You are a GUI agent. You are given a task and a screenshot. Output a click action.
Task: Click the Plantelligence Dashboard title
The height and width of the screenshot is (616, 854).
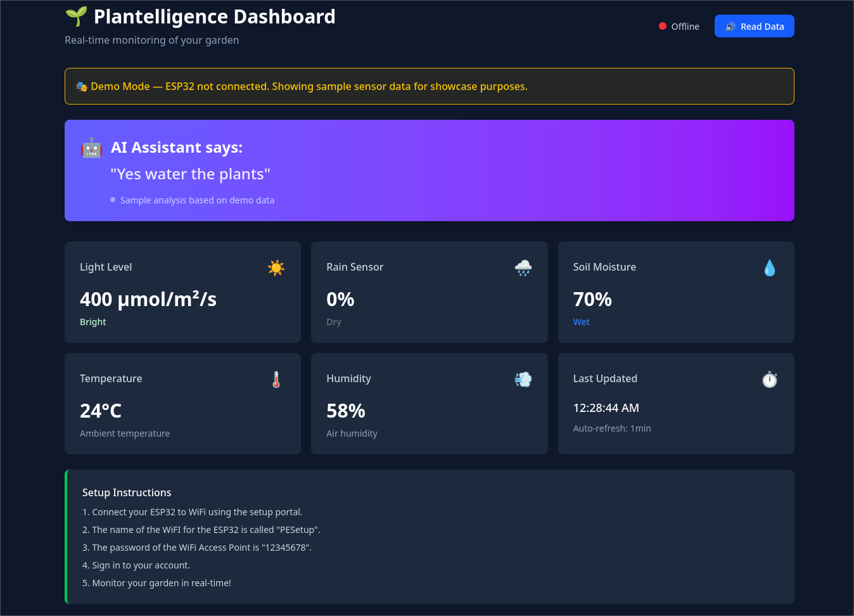coord(215,16)
